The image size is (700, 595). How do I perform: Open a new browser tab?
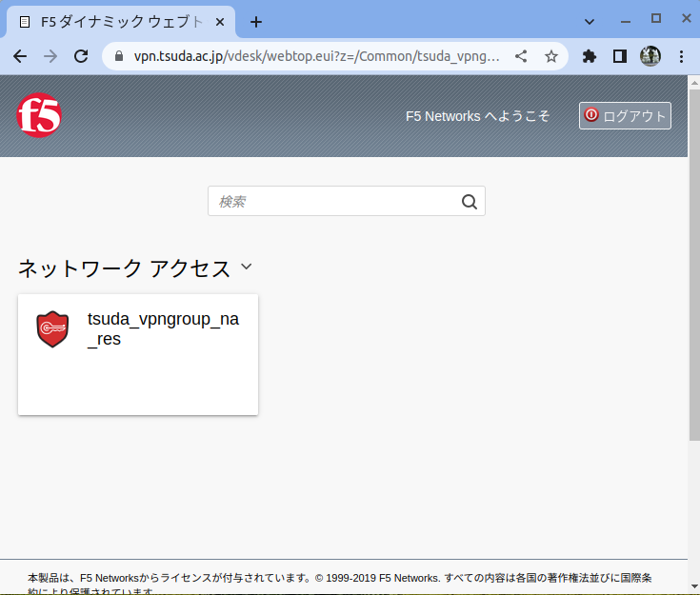click(255, 22)
